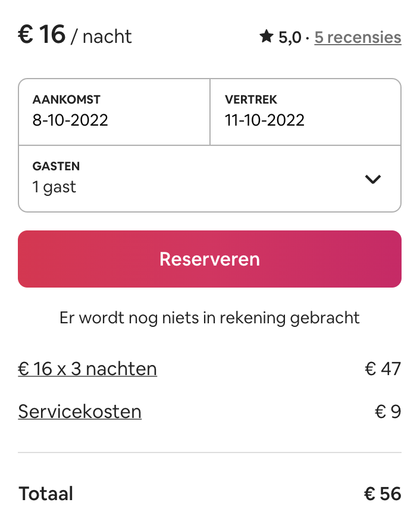
Task: Click the € 16 / nacht price
Action: click(x=75, y=35)
